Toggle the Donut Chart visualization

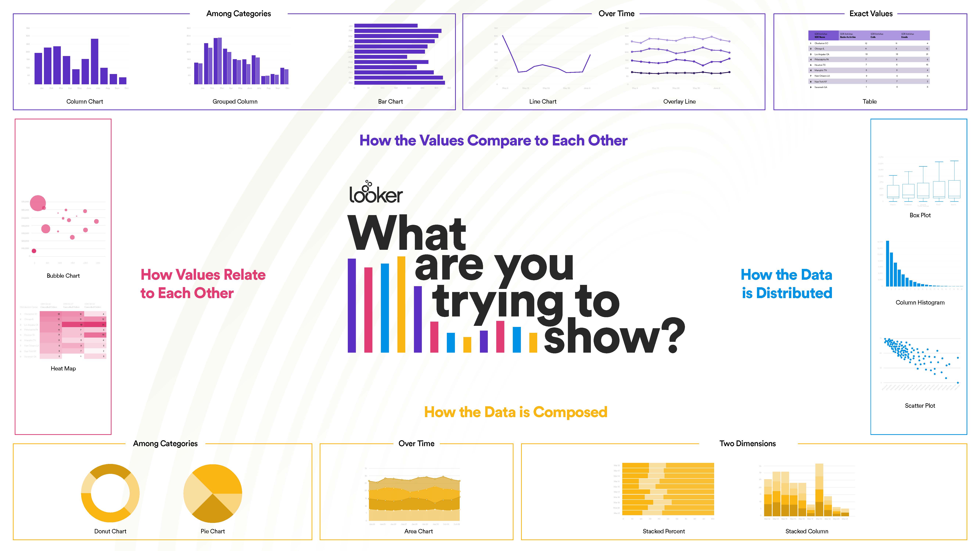pyautogui.click(x=110, y=494)
